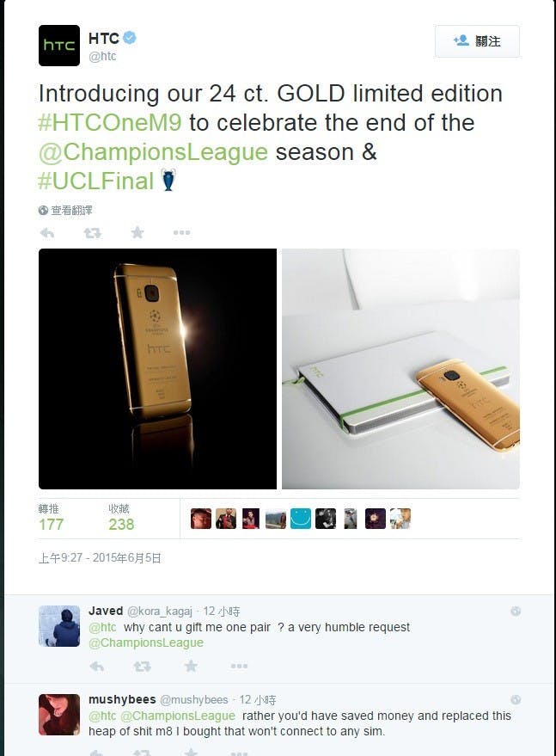Open the photo of phone on white notebook
Viewport: 556px width, 756px height.
tap(400, 369)
